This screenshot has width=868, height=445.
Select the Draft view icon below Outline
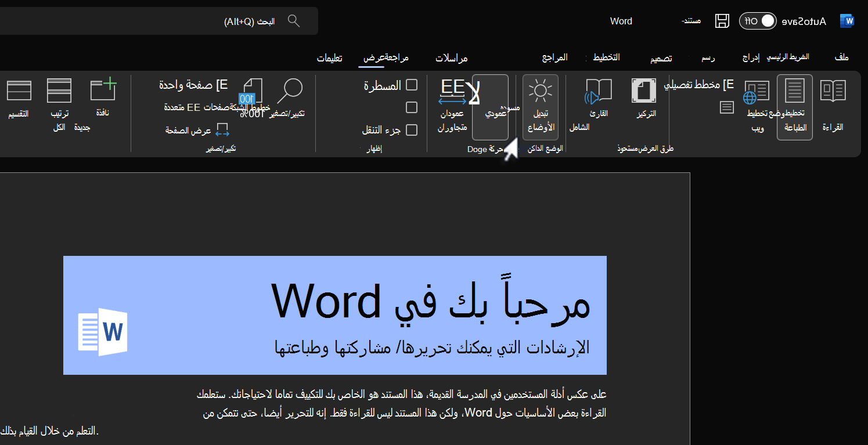(x=726, y=107)
